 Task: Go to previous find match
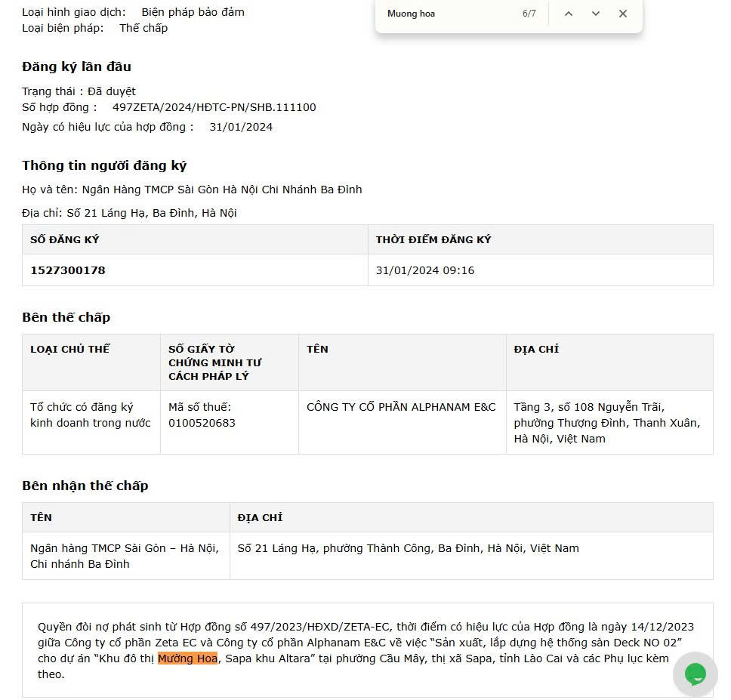[x=569, y=14]
